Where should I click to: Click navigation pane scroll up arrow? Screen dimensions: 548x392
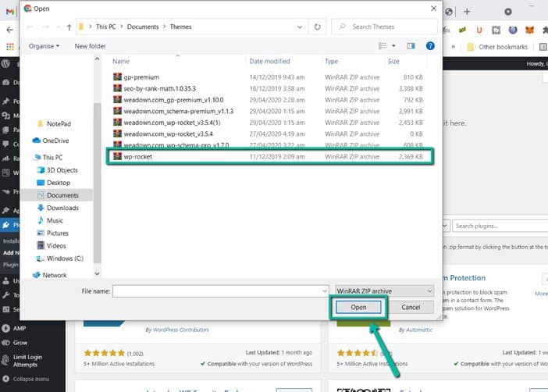[97, 59]
